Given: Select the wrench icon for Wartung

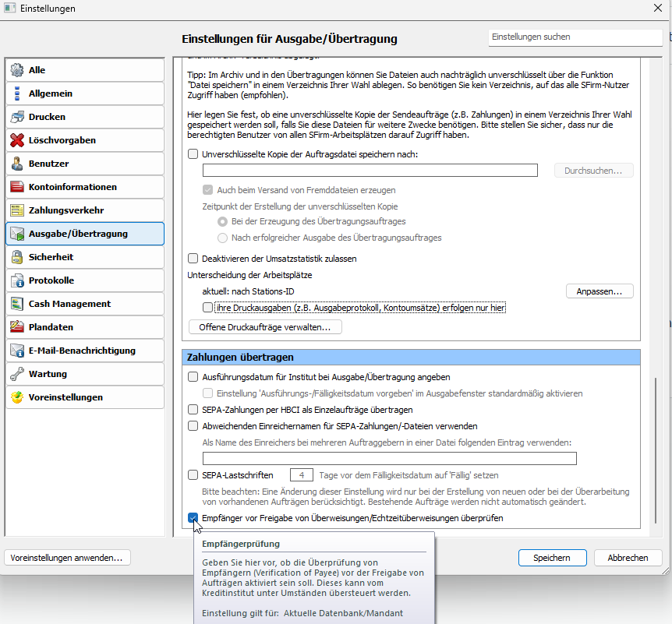Looking at the screenshot, I should tap(17, 374).
